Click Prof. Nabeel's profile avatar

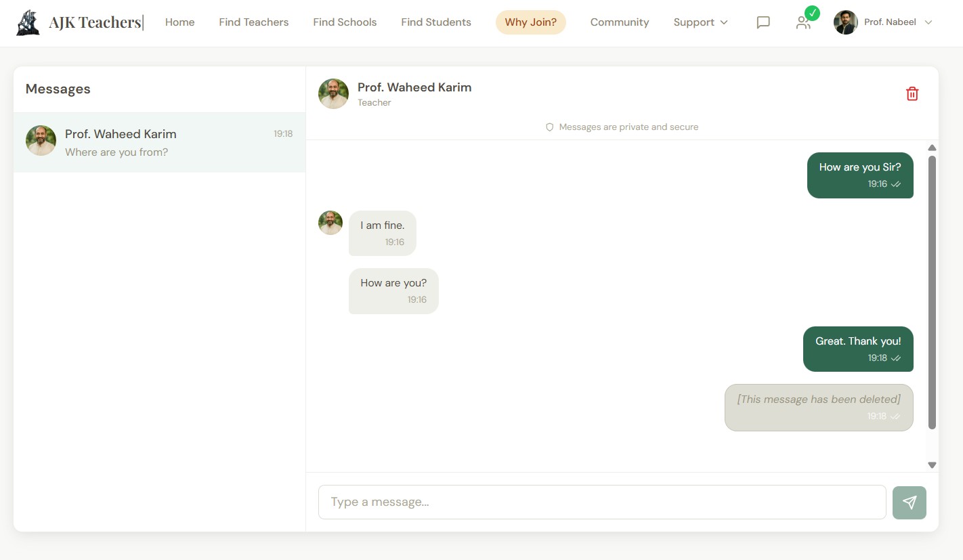(x=846, y=22)
